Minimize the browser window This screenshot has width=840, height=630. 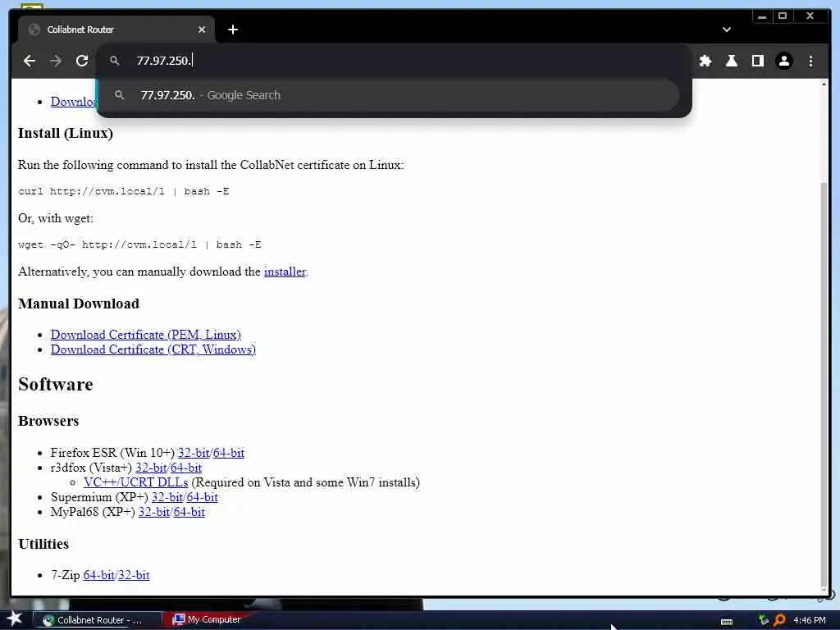click(x=762, y=16)
